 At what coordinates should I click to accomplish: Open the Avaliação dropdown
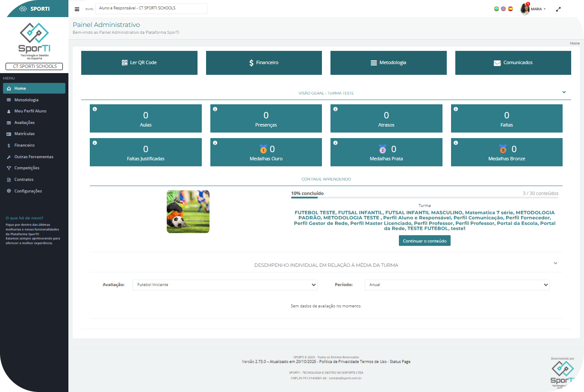[225, 285]
